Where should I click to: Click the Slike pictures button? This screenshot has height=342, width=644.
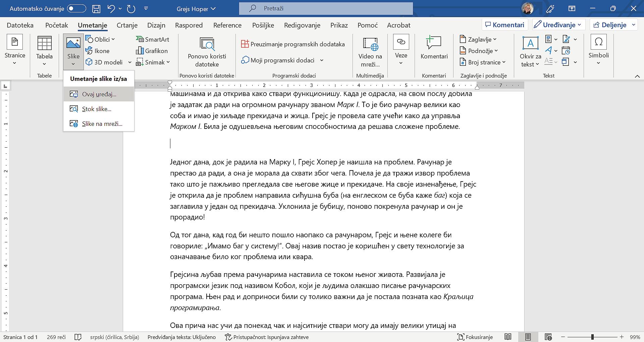73,52
